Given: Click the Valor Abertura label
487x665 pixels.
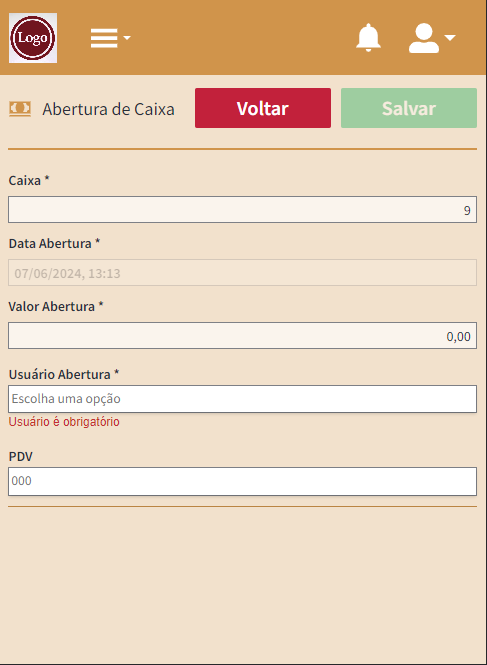Looking at the screenshot, I should [56, 306].
